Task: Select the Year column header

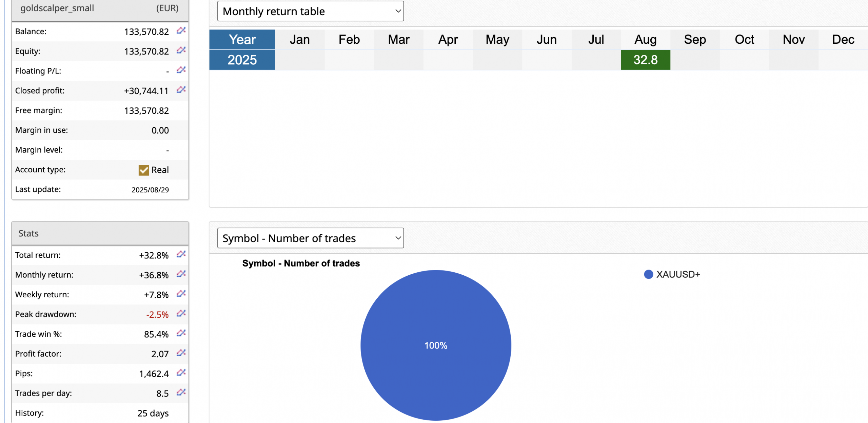Action: pos(242,40)
